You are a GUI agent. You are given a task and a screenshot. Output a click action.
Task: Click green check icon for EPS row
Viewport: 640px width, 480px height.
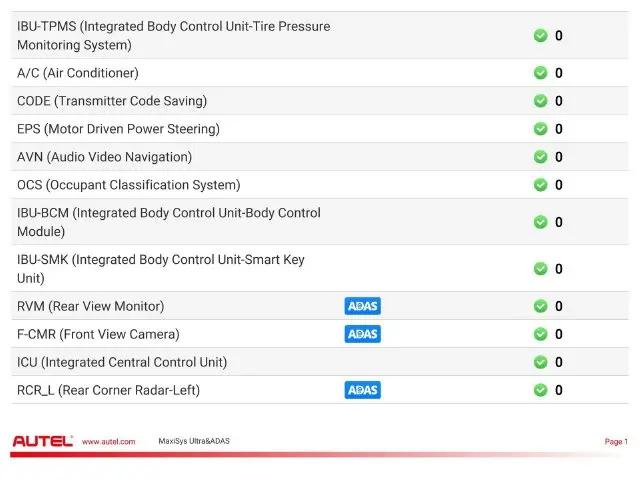540,129
